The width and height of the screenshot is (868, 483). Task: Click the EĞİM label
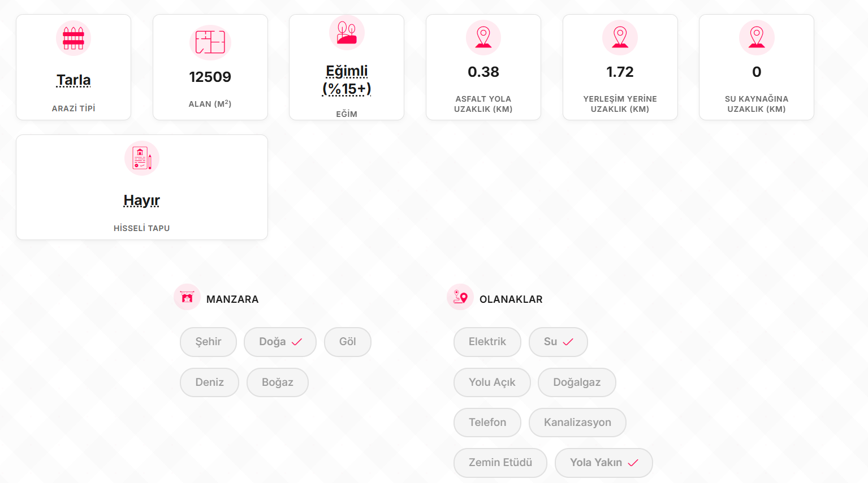(x=347, y=114)
